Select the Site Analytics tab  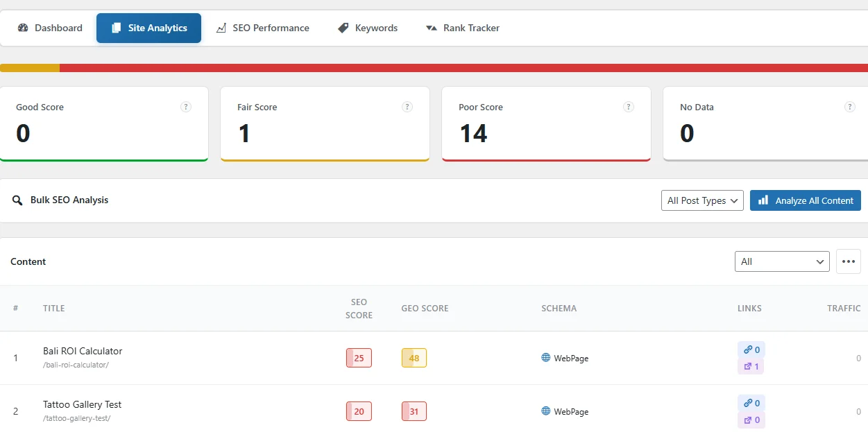[x=148, y=27]
